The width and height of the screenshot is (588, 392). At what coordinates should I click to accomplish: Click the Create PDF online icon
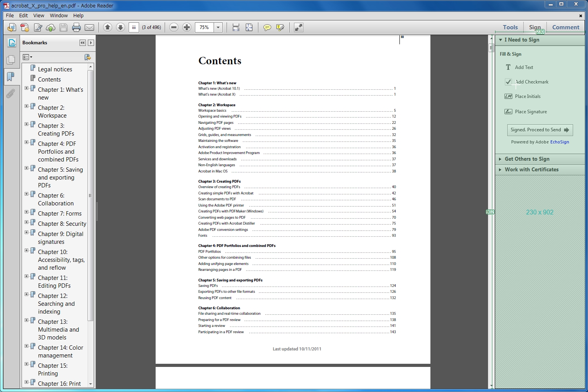pos(25,27)
